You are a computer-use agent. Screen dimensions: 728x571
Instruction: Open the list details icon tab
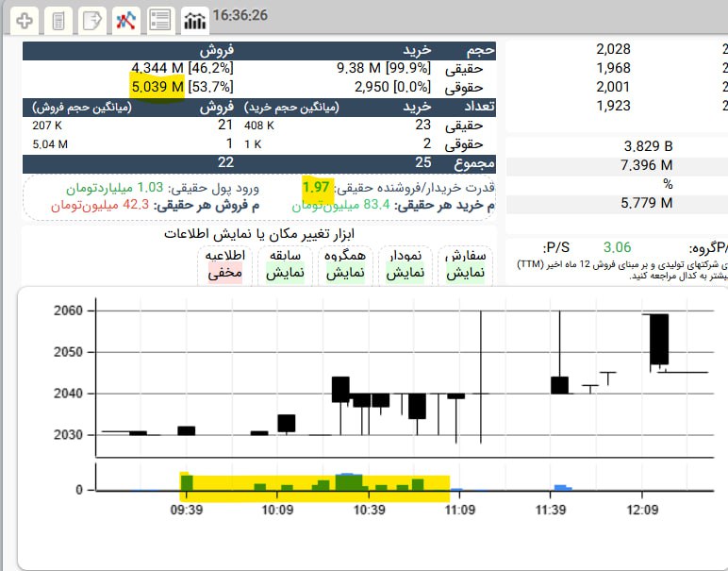click(160, 18)
